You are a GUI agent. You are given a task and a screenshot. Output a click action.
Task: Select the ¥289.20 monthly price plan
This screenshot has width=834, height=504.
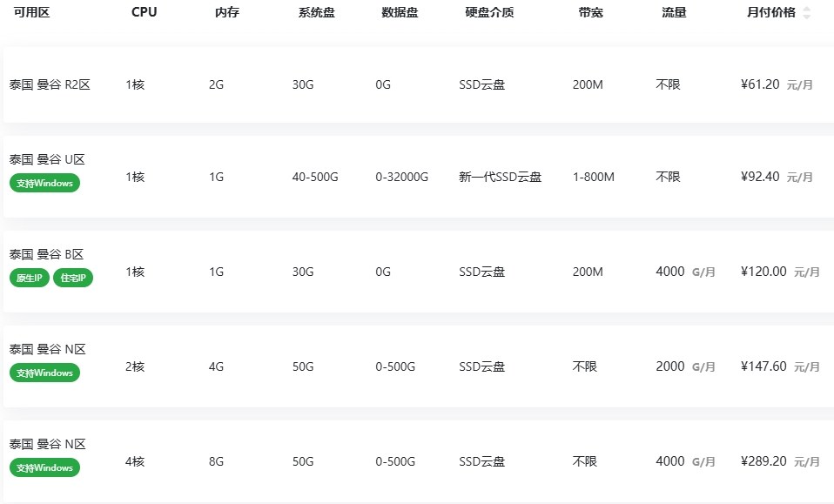click(763, 461)
